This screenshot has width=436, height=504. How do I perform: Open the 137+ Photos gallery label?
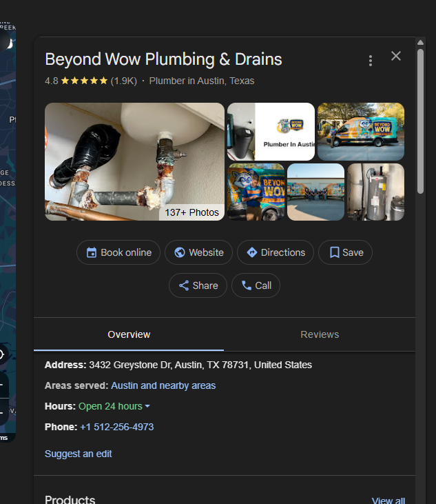tap(191, 212)
